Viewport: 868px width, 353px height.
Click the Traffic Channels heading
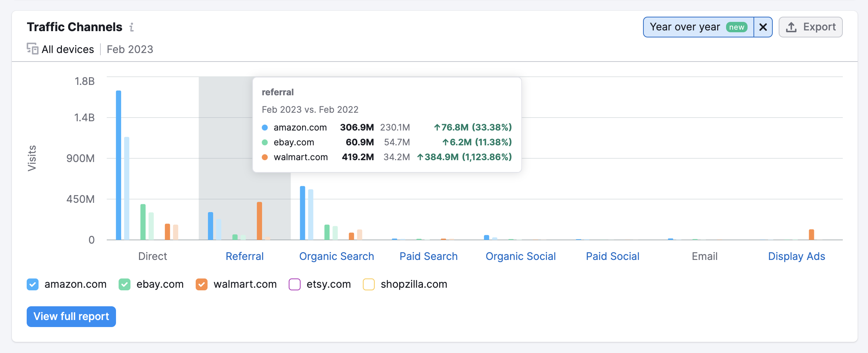(x=74, y=27)
